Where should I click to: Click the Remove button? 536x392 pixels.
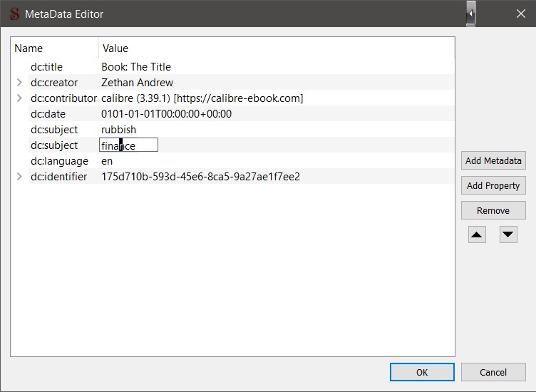(x=493, y=210)
